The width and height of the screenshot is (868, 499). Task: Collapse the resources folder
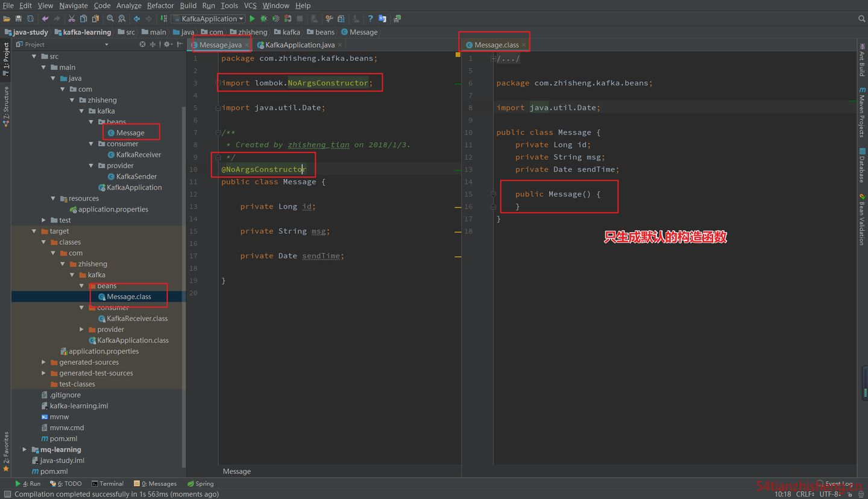(x=54, y=198)
